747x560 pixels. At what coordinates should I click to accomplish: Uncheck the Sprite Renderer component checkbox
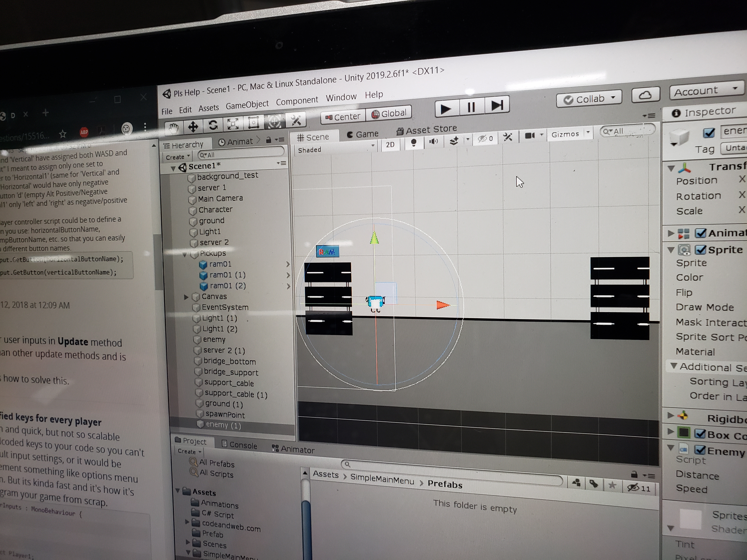pos(700,250)
